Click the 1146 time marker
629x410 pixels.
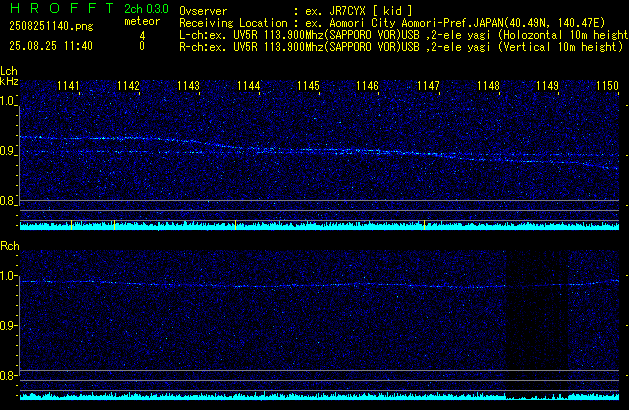coord(367,86)
